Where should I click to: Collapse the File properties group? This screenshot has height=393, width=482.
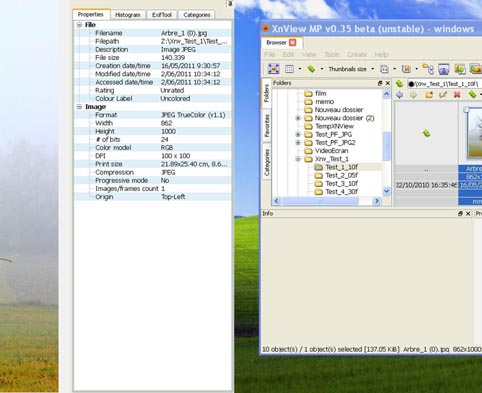(x=79, y=25)
